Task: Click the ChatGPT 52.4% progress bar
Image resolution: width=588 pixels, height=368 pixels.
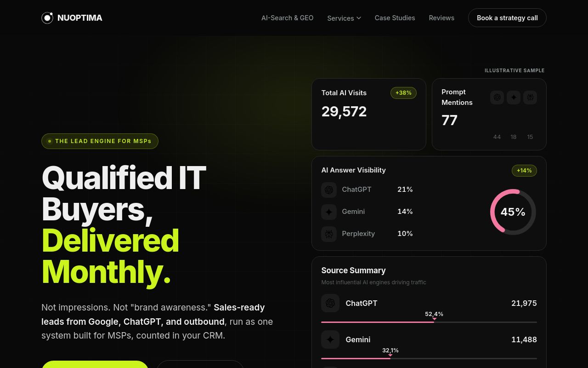Action: pos(429,322)
